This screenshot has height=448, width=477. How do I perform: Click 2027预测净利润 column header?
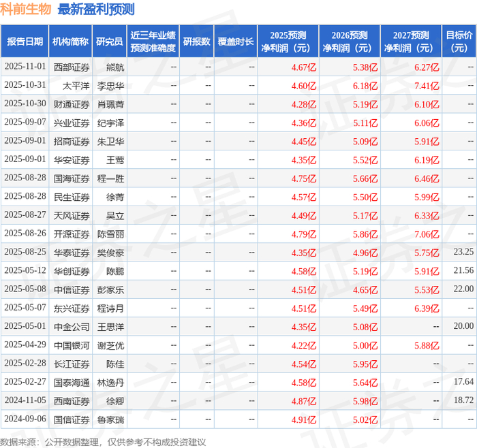point(411,42)
